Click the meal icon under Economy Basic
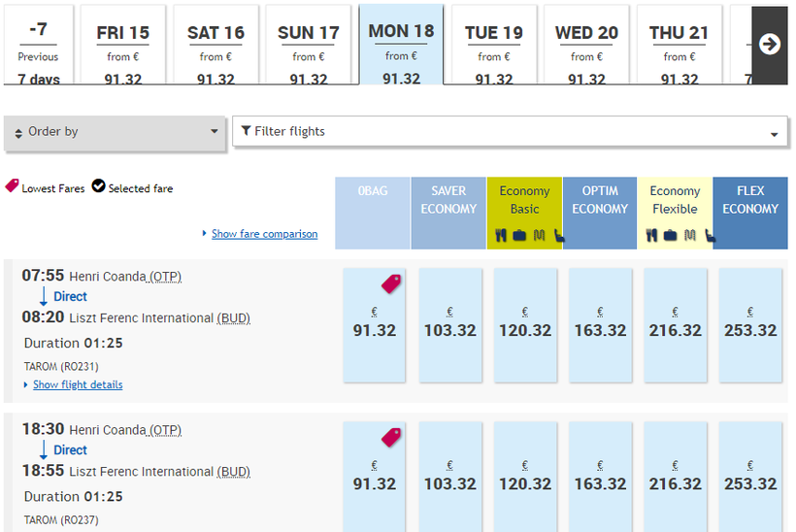Screen dimensions: 796x532 point(501,234)
